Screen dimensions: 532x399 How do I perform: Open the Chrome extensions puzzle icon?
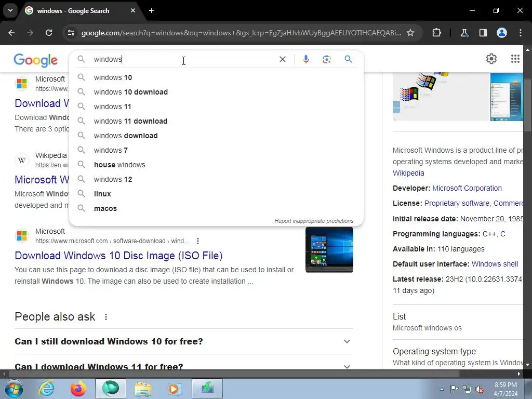tap(436, 33)
